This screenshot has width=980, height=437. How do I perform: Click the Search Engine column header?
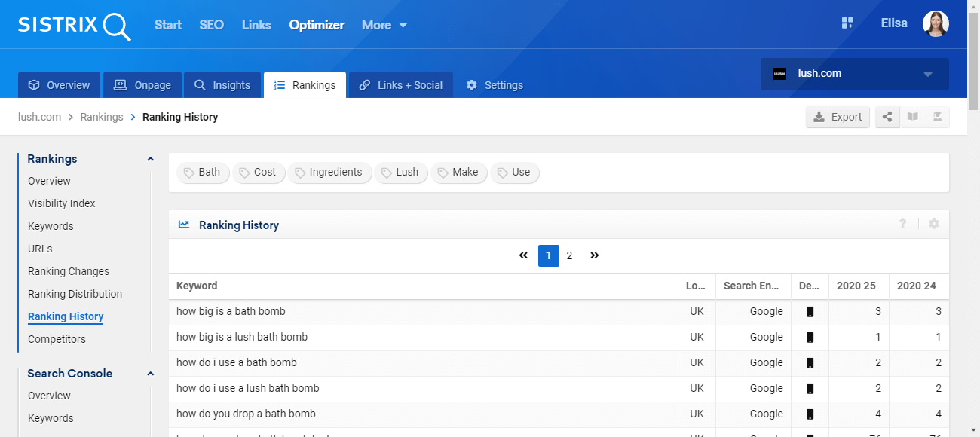pos(753,286)
